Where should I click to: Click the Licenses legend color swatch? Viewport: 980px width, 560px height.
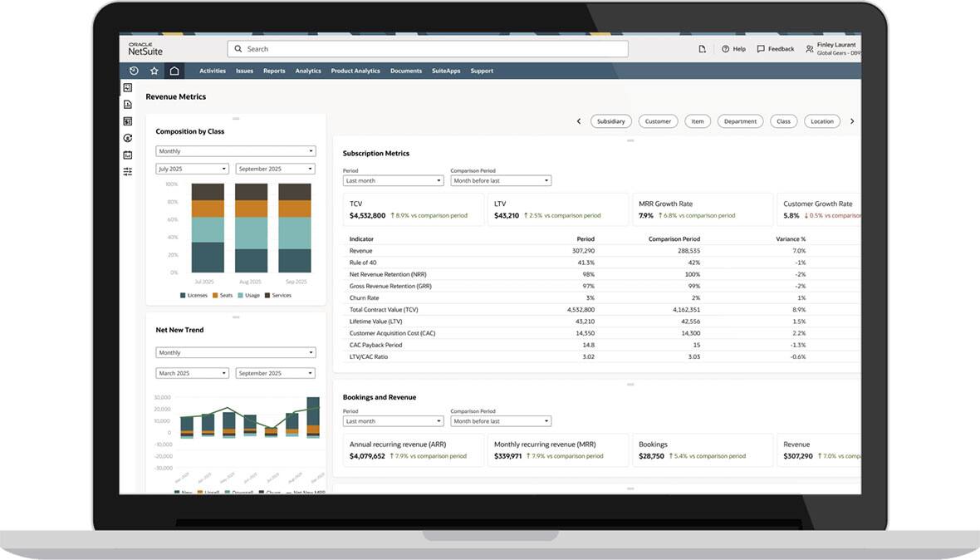pos(183,295)
